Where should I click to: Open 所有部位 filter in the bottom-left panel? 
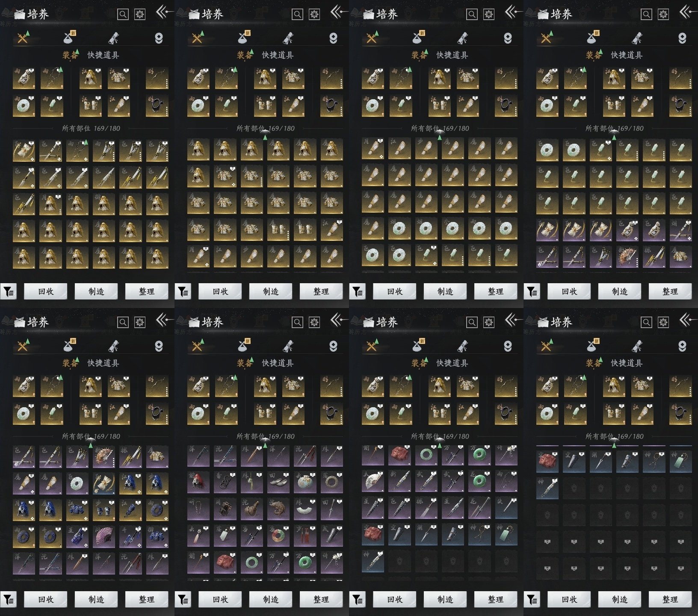[91, 436]
